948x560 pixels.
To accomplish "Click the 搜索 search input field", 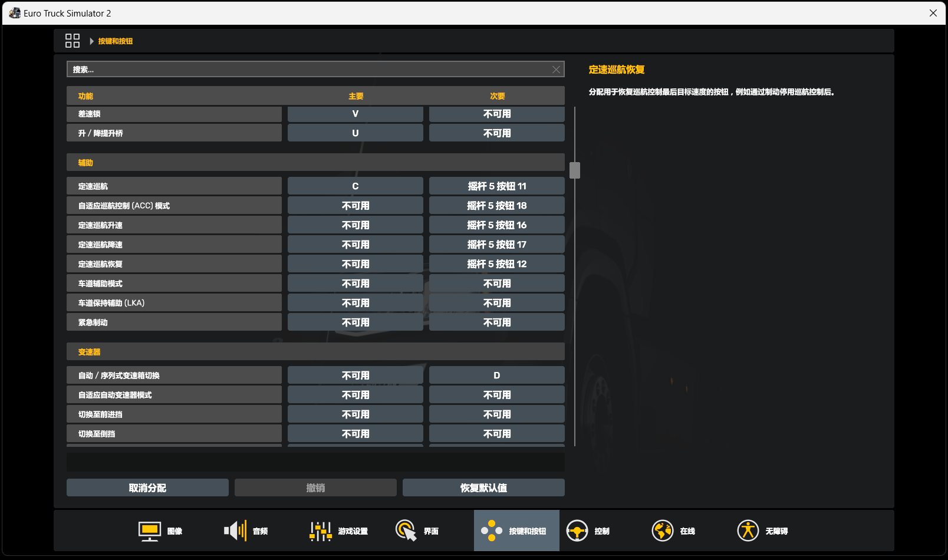I will (x=307, y=70).
